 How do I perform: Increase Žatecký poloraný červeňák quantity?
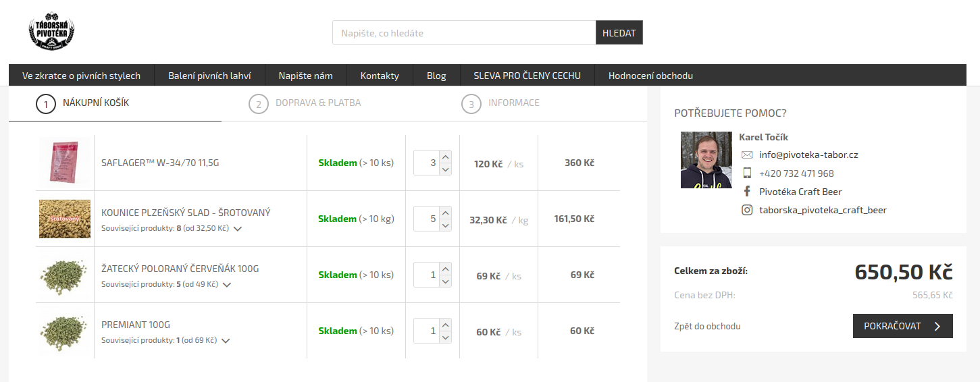[x=445, y=269]
